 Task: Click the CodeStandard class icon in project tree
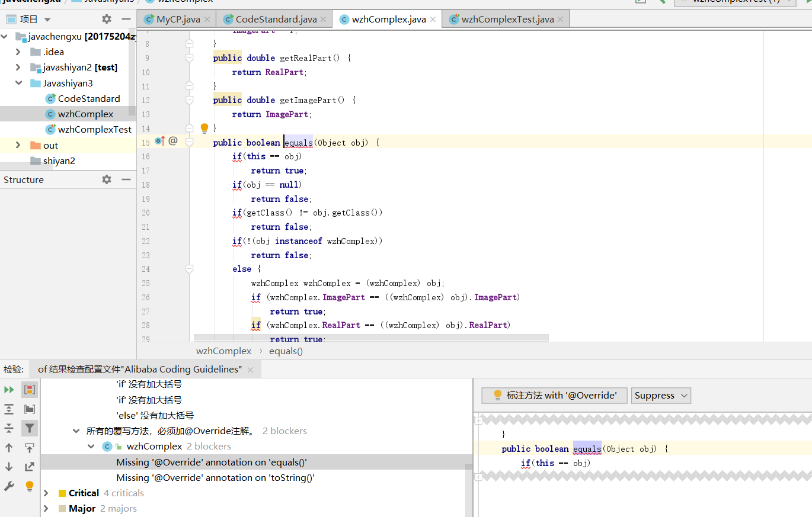[x=50, y=98]
